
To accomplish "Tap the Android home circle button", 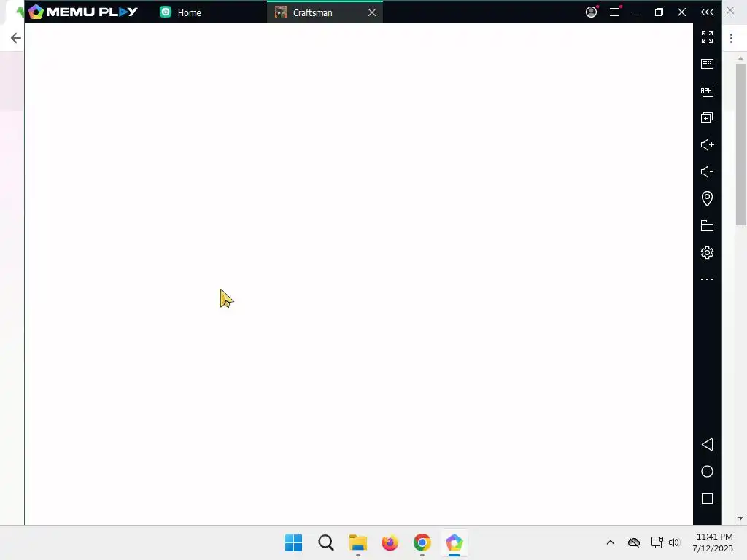I will (707, 472).
